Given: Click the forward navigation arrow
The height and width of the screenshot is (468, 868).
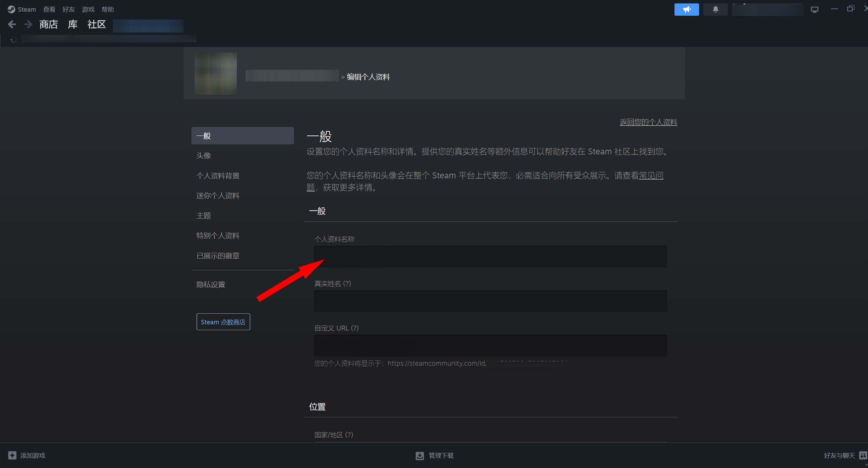Looking at the screenshot, I should [x=28, y=24].
